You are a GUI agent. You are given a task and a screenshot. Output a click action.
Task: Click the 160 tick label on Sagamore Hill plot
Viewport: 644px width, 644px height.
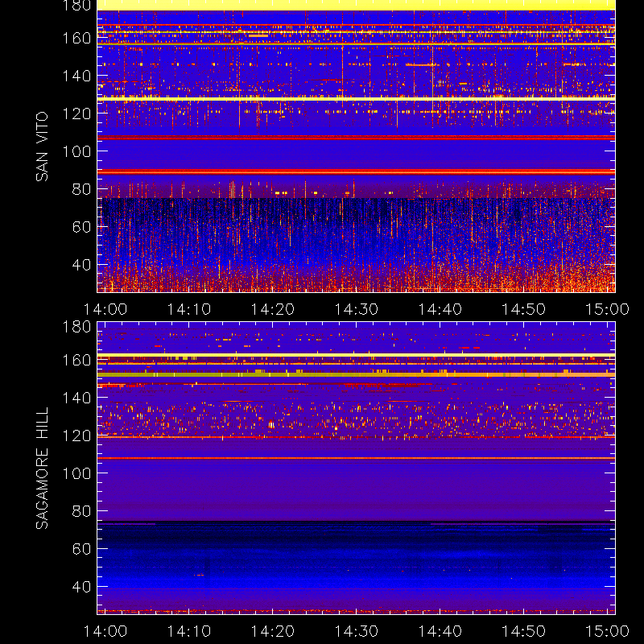(76, 360)
